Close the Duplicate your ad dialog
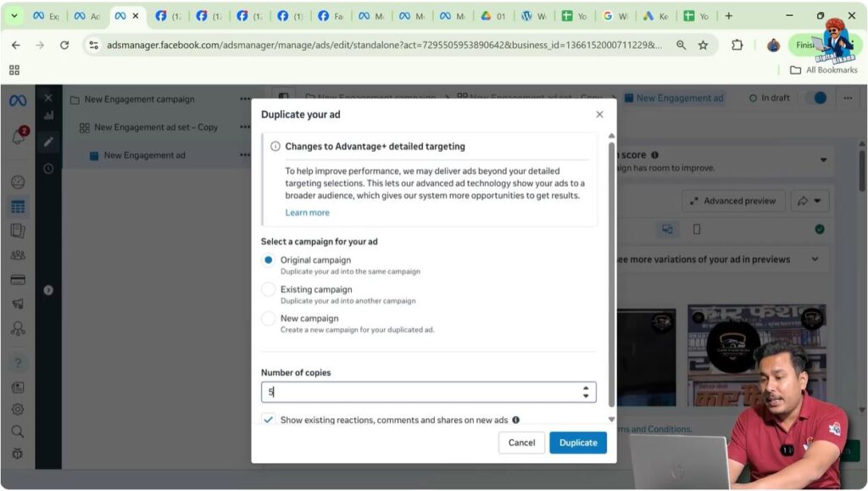 (x=599, y=114)
